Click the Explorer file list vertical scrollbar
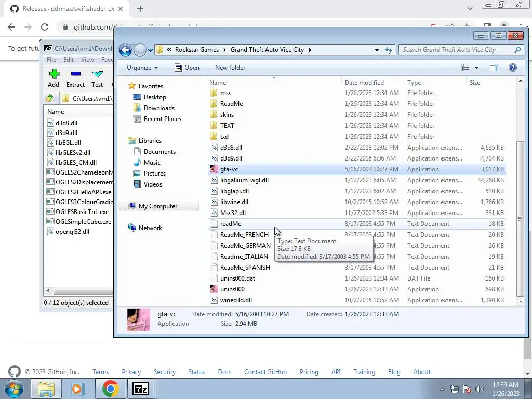Image resolution: width=532 pixels, height=399 pixels. (x=520, y=219)
